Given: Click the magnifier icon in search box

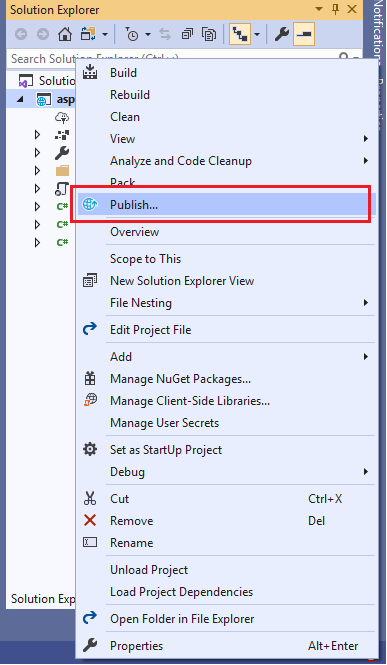Looking at the screenshot, I should [x=344, y=58].
